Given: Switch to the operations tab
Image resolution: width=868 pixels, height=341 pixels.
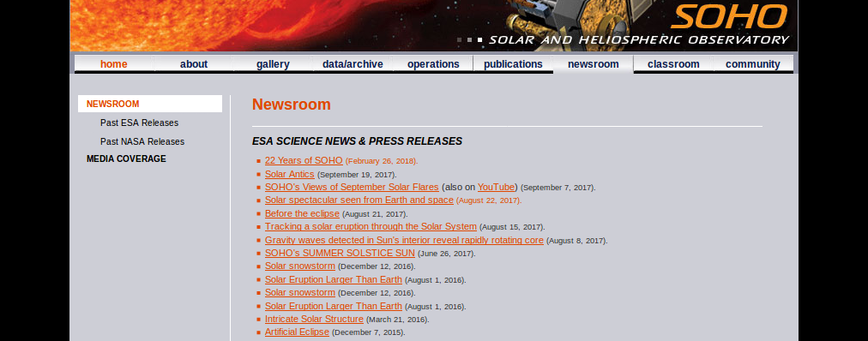Looking at the screenshot, I should [x=433, y=64].
